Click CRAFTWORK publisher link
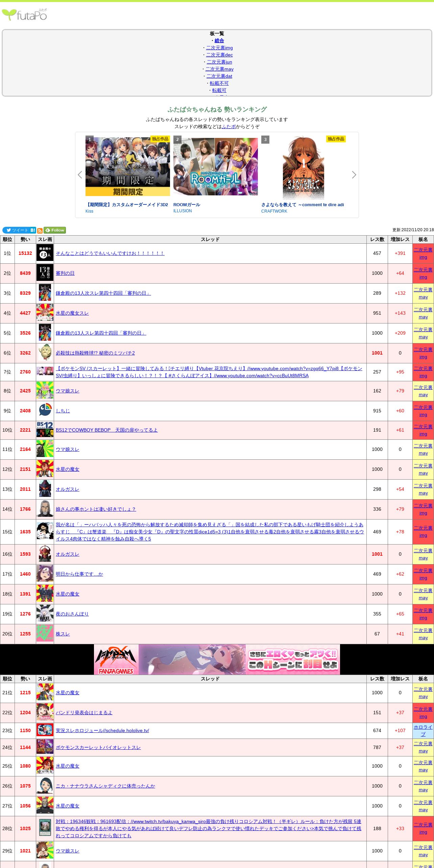This screenshot has width=434, height=868. click(274, 211)
